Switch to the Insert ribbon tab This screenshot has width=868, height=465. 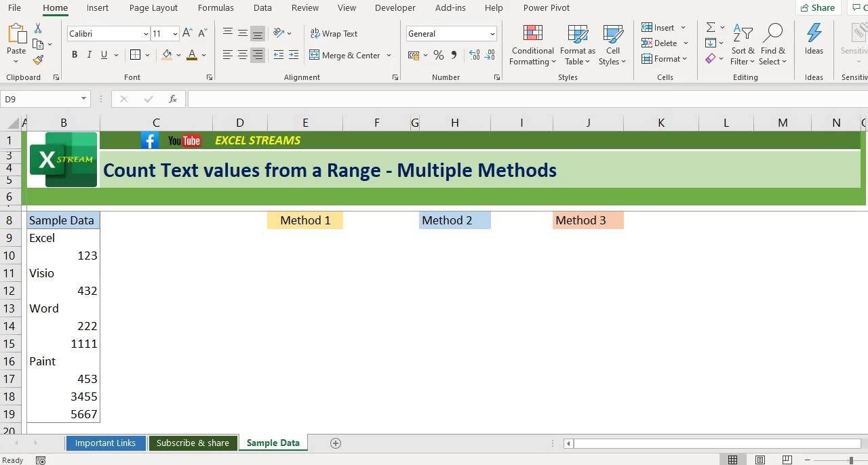(98, 7)
